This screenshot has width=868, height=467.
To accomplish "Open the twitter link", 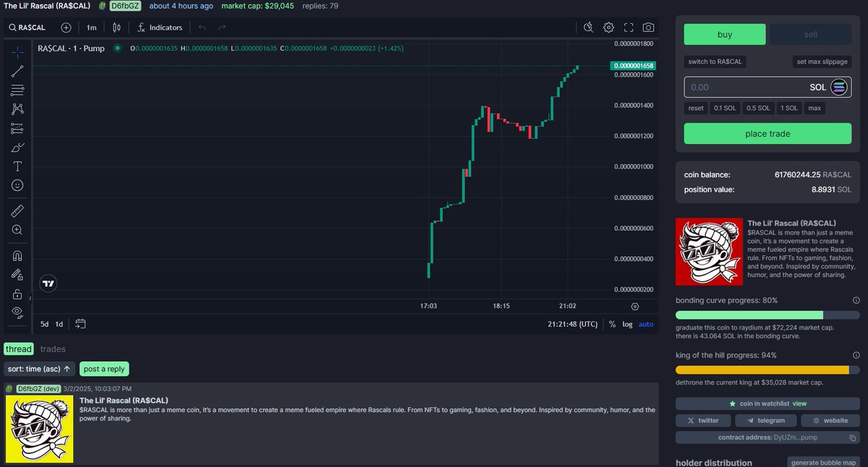I will pyautogui.click(x=703, y=421).
